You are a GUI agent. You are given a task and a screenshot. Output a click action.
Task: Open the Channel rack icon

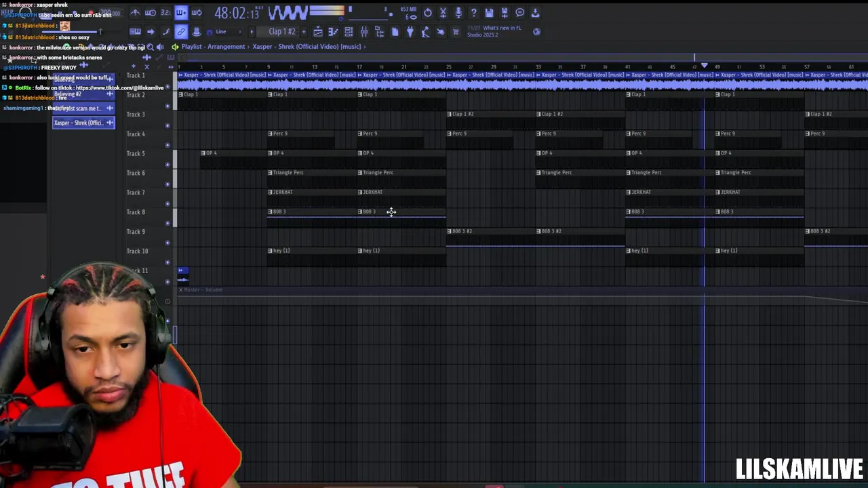[x=349, y=32]
